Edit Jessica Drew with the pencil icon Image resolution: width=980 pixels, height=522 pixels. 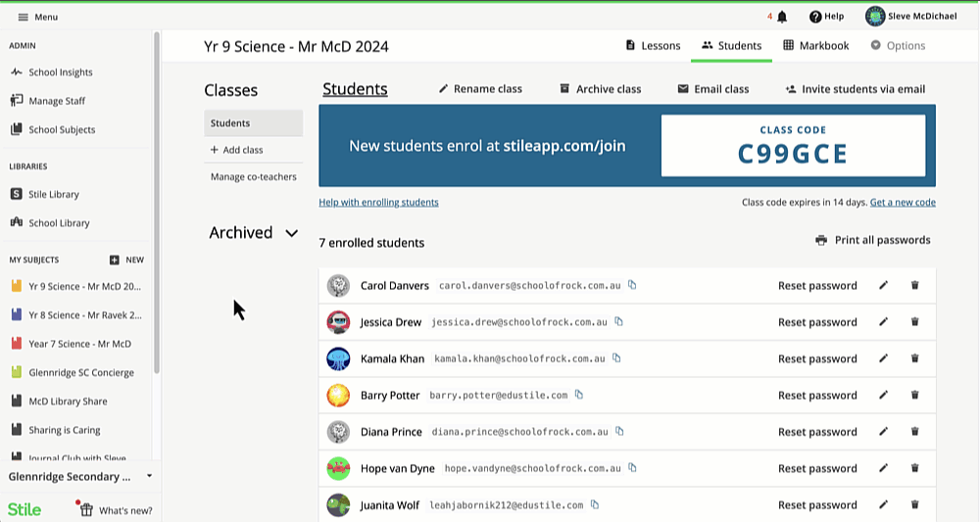[x=883, y=321]
